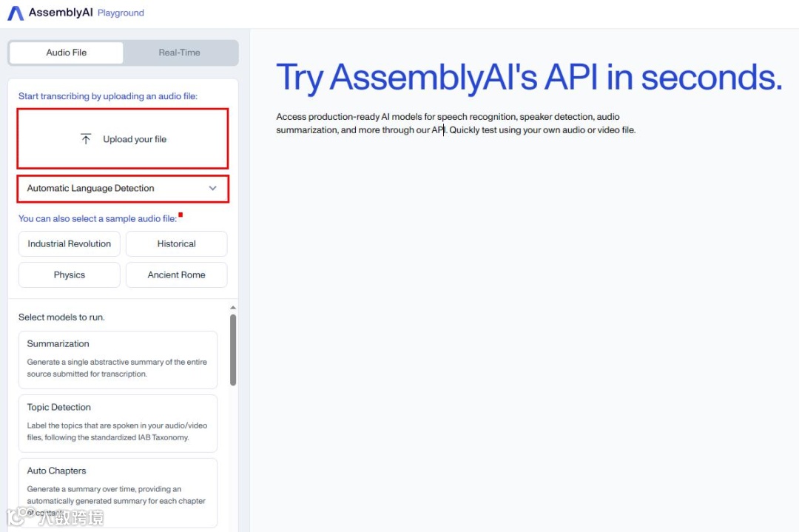Select the Historical sample audio
799x532 pixels.
176,243
